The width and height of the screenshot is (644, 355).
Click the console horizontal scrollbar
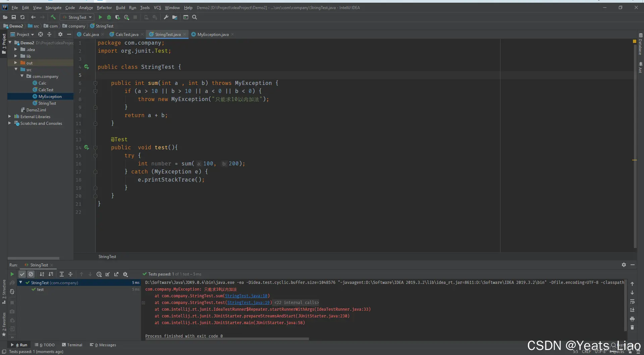click(x=227, y=339)
